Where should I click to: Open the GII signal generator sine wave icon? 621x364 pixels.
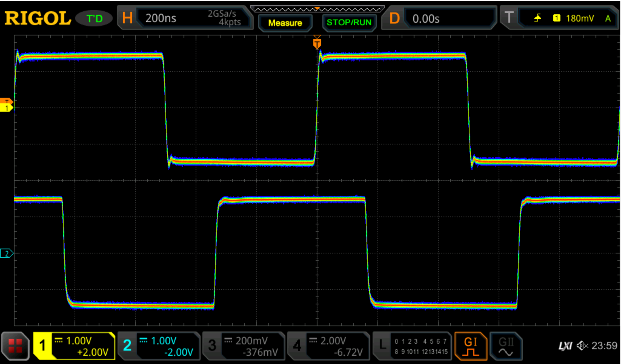[x=506, y=346]
